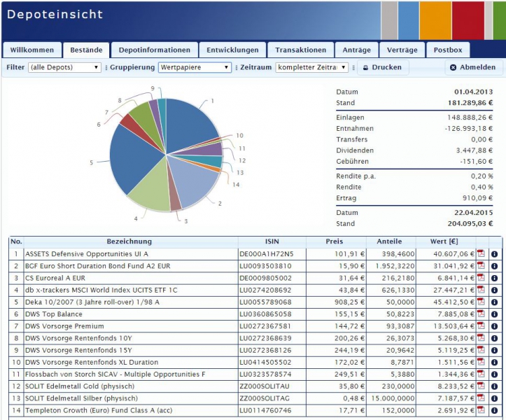Image resolution: width=506 pixels, height=420 pixels.
Task: Open the Filter depots dropdown
Action: (65, 68)
